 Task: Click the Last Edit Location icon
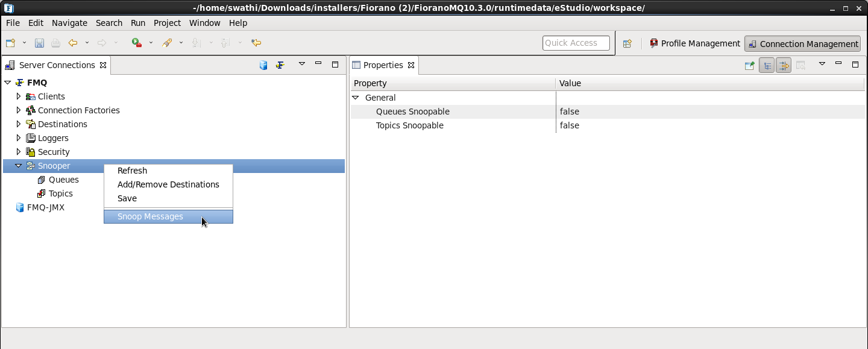coord(256,43)
